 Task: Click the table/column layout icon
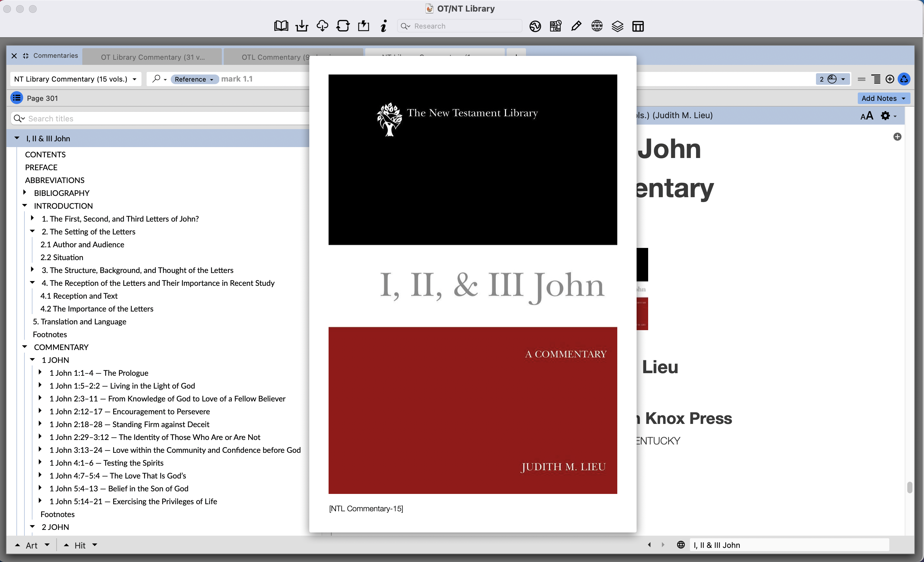(638, 26)
